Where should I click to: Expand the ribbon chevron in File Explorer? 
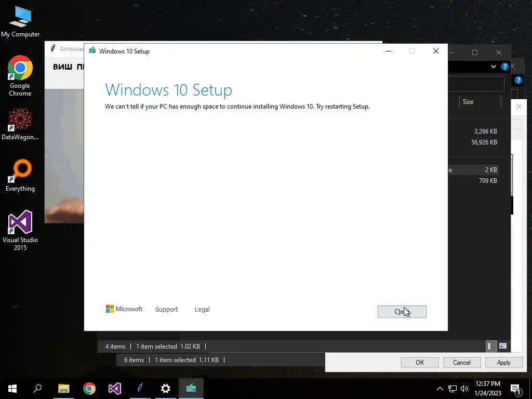point(494,66)
